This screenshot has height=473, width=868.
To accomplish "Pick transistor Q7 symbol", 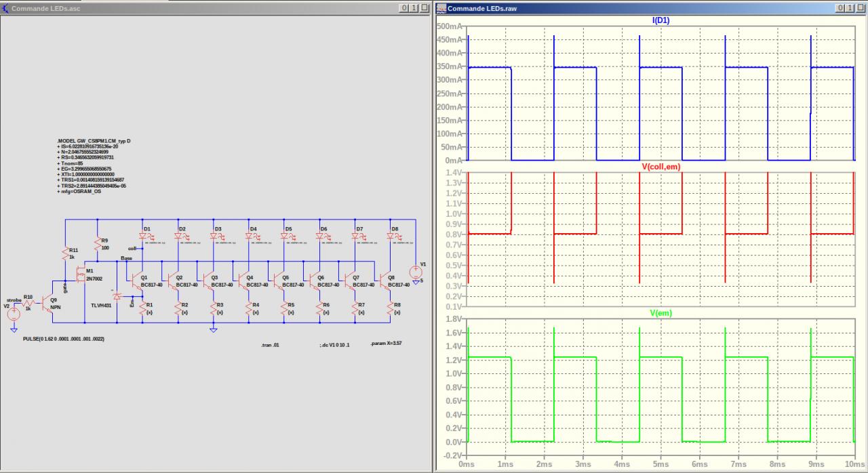I will pyautogui.click(x=351, y=279).
